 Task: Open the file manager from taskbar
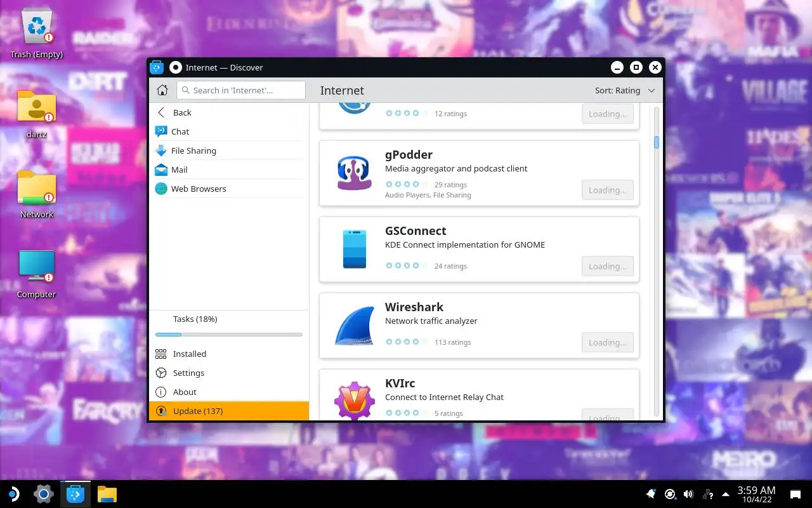pos(107,494)
